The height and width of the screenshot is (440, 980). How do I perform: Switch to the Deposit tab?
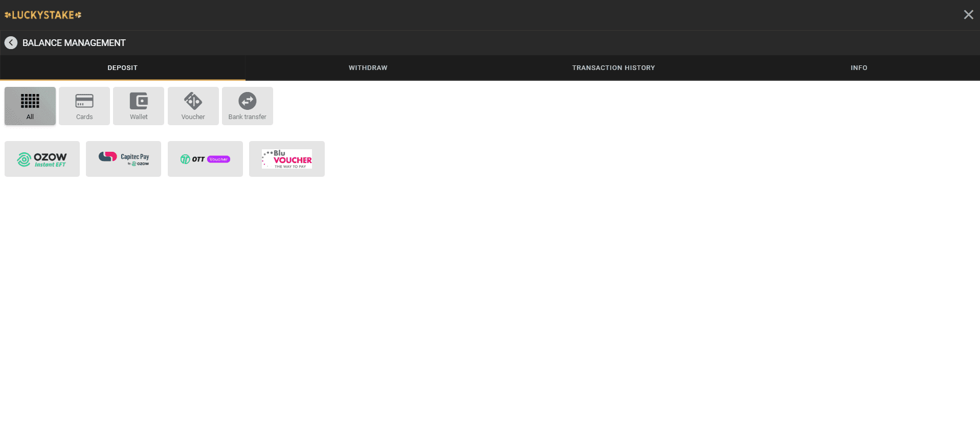(122, 67)
